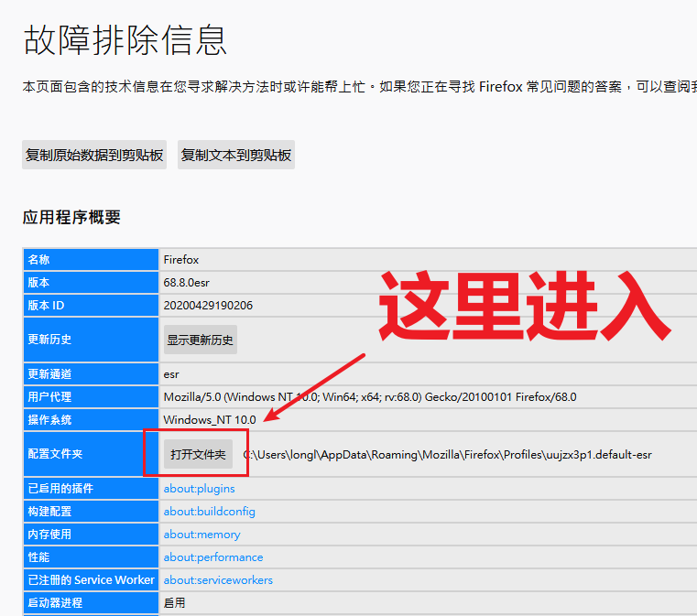Click 复制原始数据到剪贴板 button
The image size is (697, 616).
tap(94, 155)
